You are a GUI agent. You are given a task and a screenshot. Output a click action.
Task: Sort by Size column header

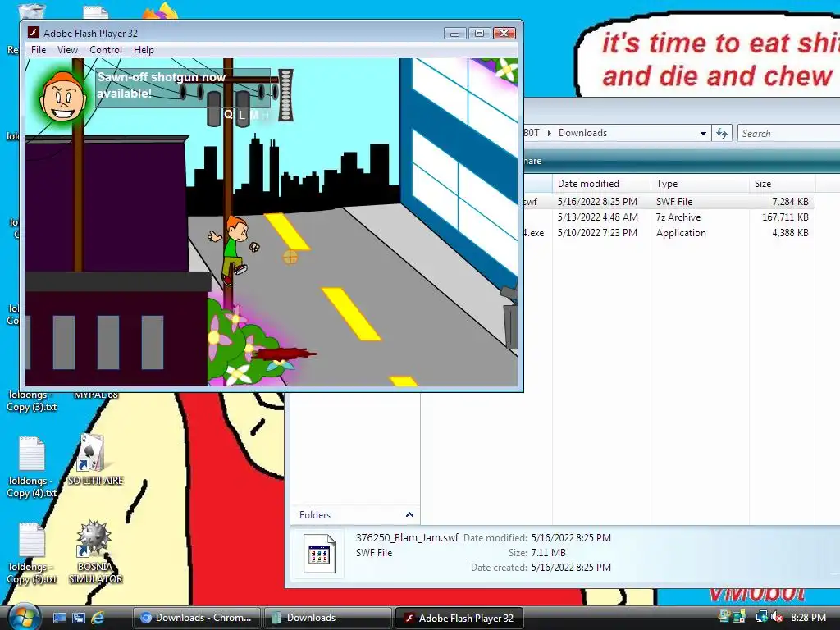point(782,184)
